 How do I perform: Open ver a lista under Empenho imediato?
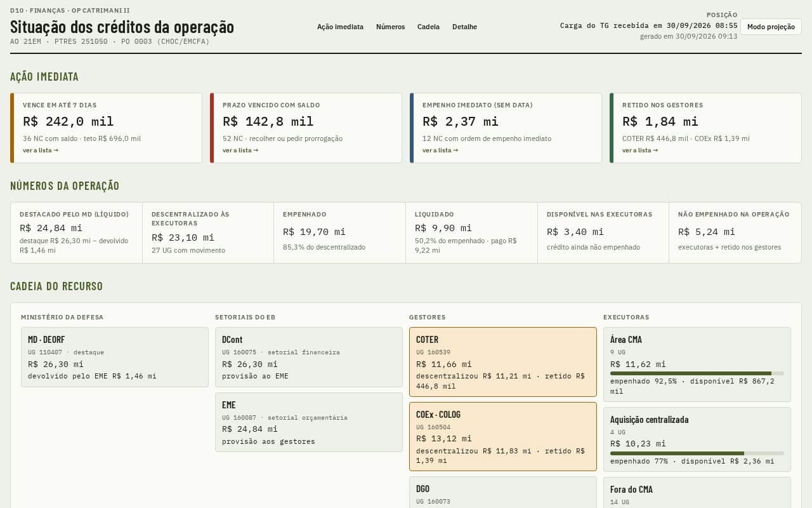click(440, 150)
